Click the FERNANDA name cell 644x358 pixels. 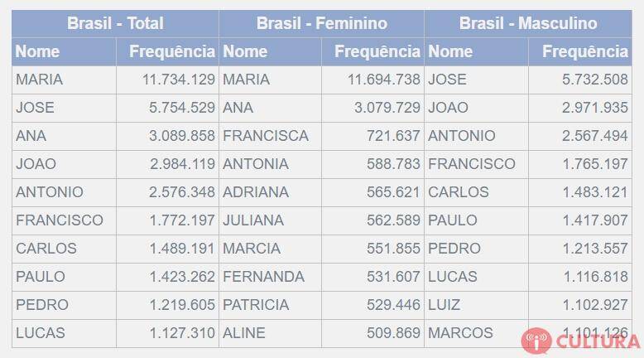(270, 277)
